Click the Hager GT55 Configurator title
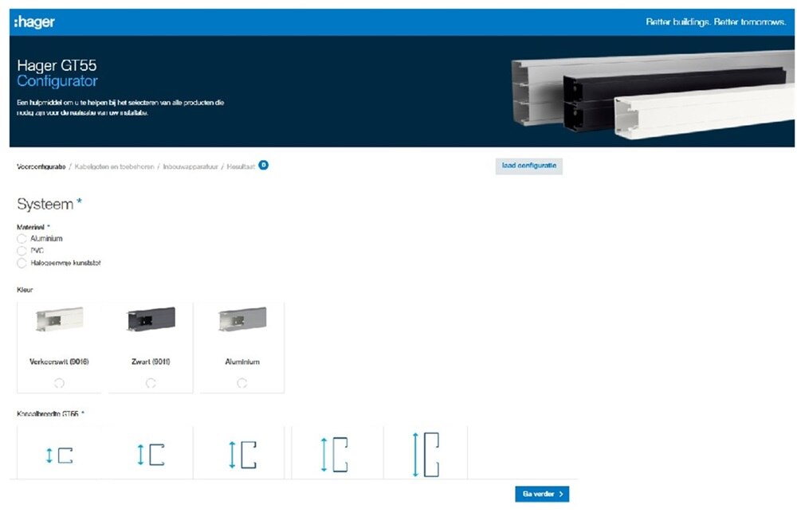Image resolution: width=797 pixels, height=532 pixels. coord(57,73)
